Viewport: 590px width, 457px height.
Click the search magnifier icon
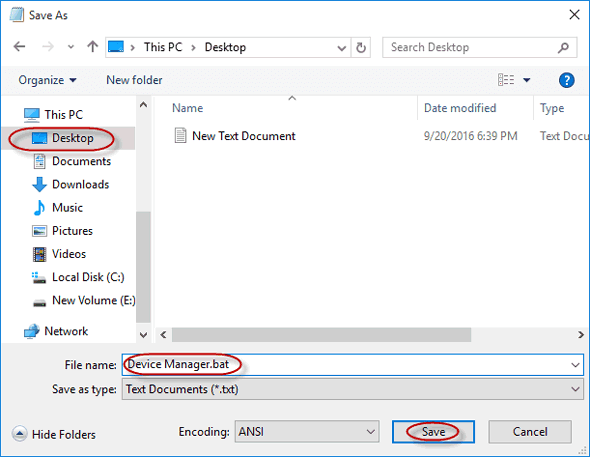[563, 47]
